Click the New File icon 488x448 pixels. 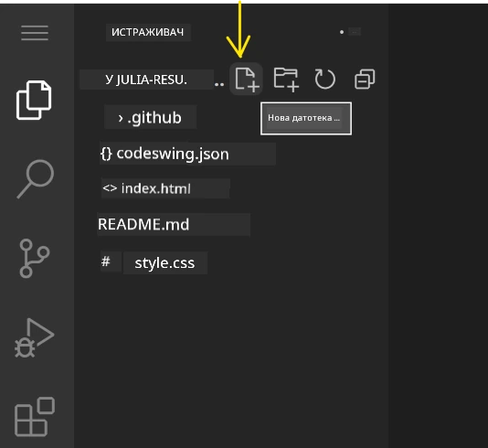tap(247, 80)
